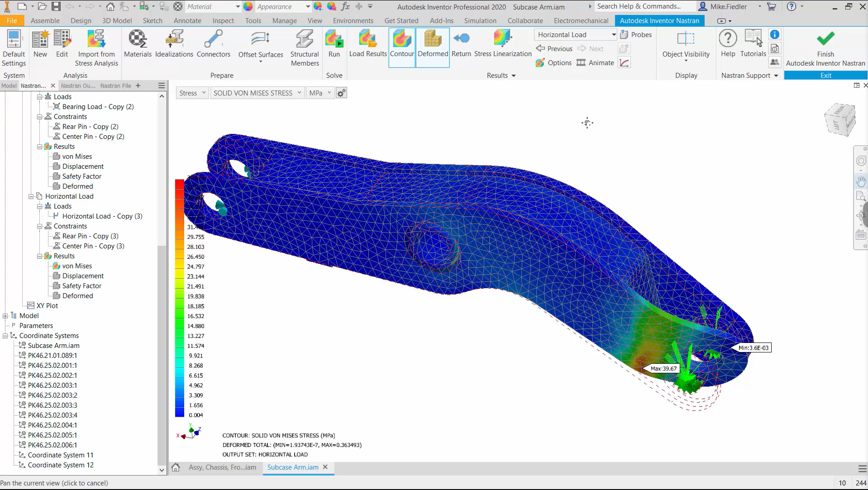Open the Idealizations tool
The width and height of the screenshot is (868, 490).
174,44
